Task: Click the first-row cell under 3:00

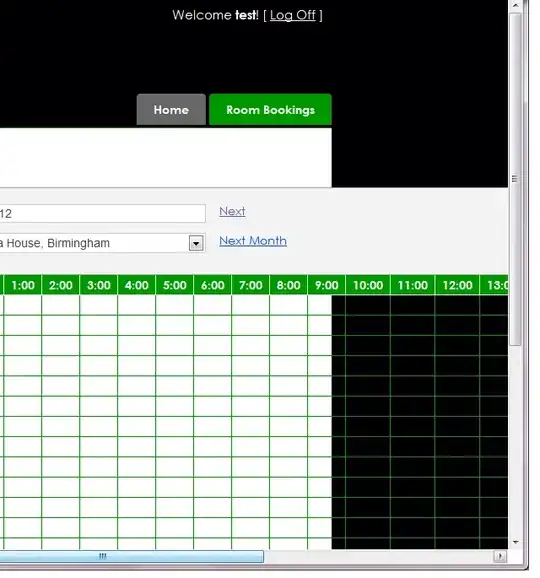Action: click(x=98, y=305)
